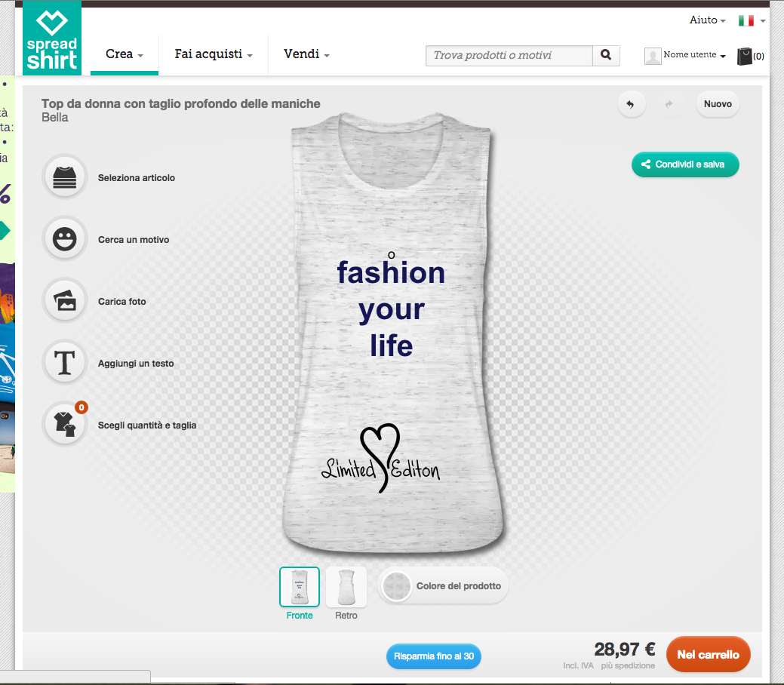Expand the Fai acquisti menu
The height and width of the screenshot is (685, 784).
tap(214, 54)
